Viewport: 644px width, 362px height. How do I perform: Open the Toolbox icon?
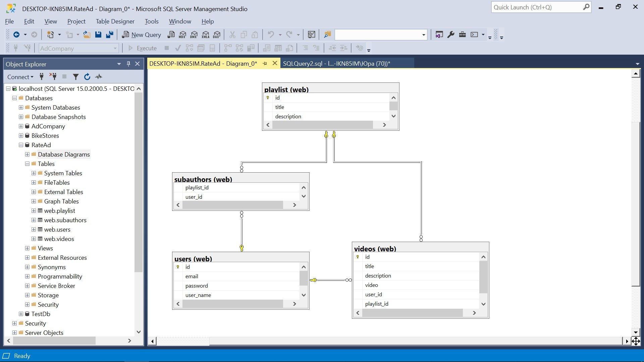click(x=462, y=35)
